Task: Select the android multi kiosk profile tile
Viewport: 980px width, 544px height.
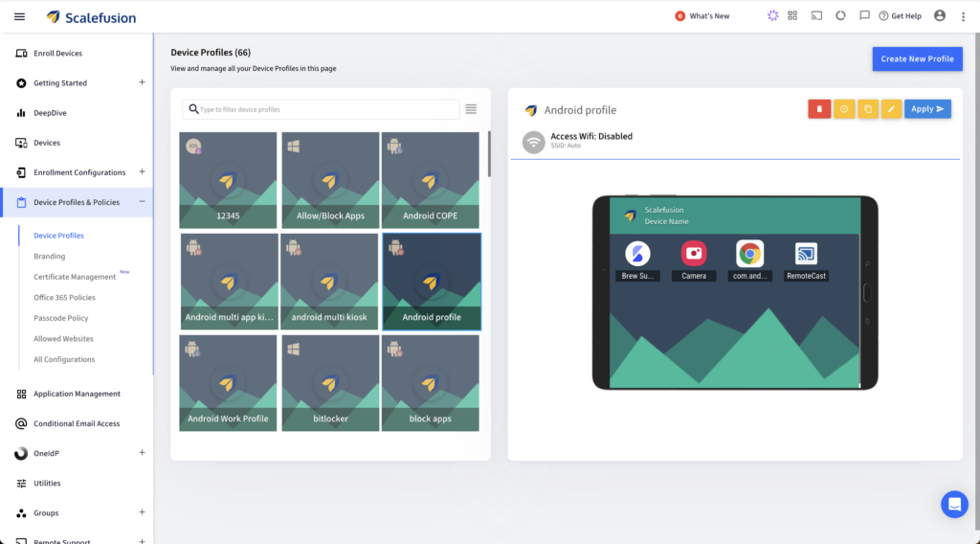Action: pyautogui.click(x=329, y=282)
